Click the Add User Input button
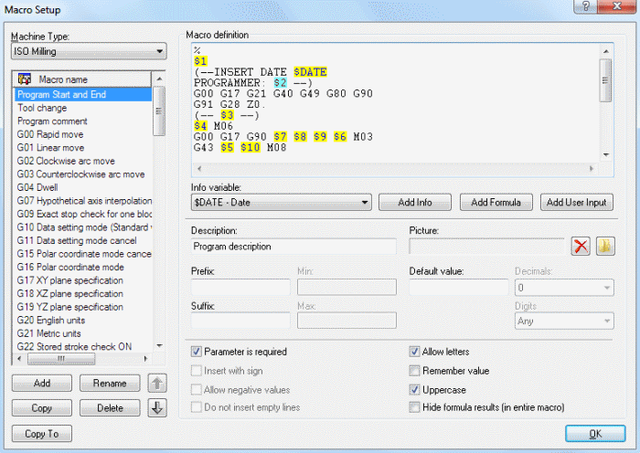 pos(577,202)
